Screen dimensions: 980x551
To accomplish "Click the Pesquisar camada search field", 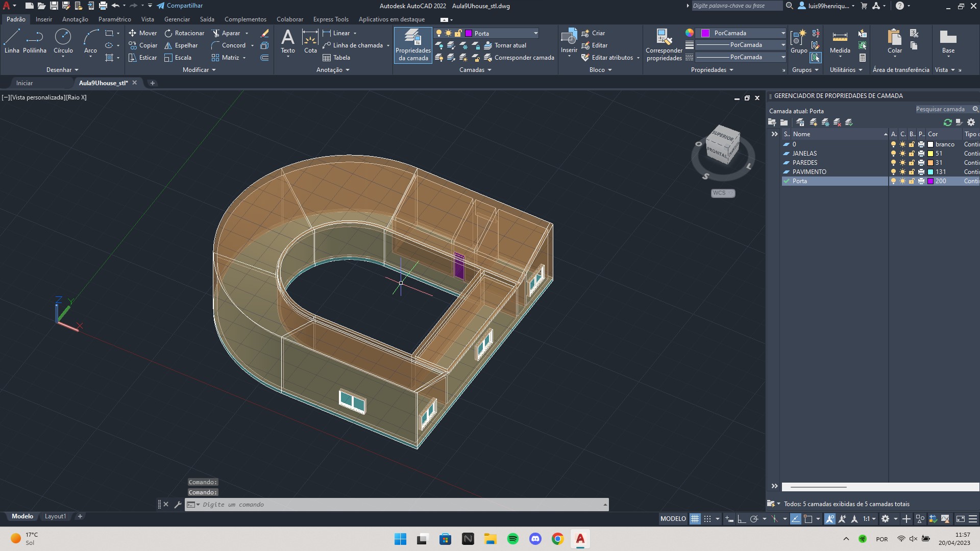I will coord(943,109).
